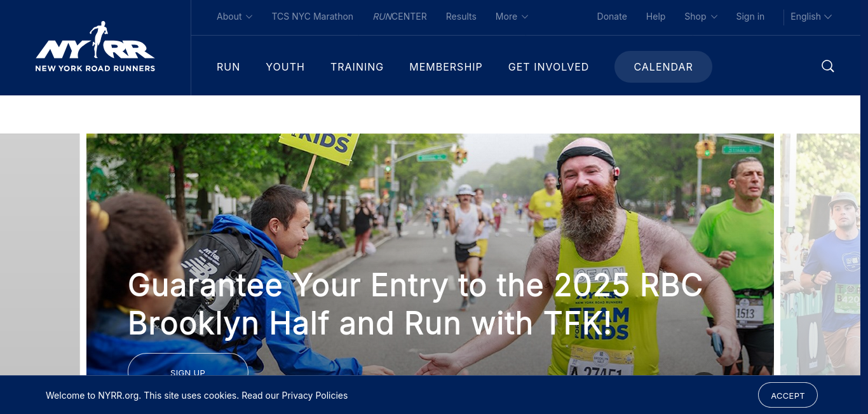Open GET INVOLVED menu

point(548,67)
